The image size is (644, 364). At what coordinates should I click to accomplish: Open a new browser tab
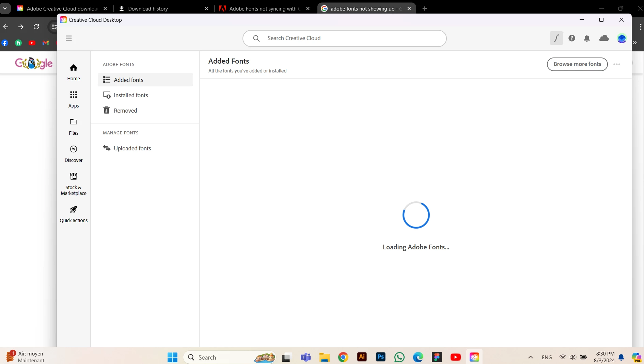pyautogui.click(x=425, y=9)
